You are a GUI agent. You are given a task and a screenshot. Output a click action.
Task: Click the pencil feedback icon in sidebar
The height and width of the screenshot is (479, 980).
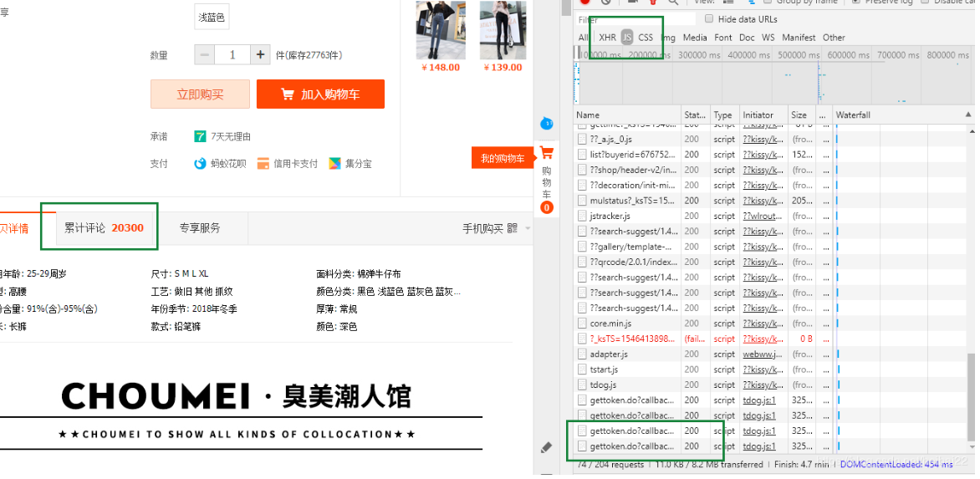pos(547,447)
